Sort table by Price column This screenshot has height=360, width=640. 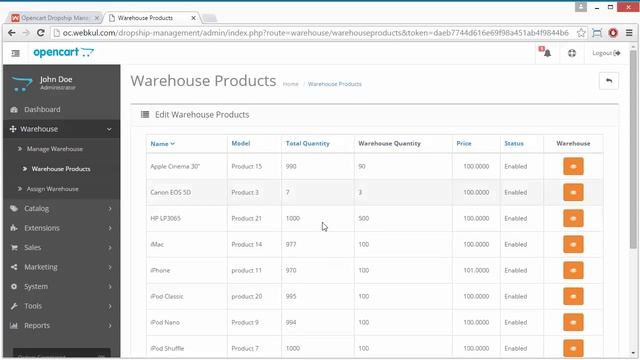click(464, 143)
